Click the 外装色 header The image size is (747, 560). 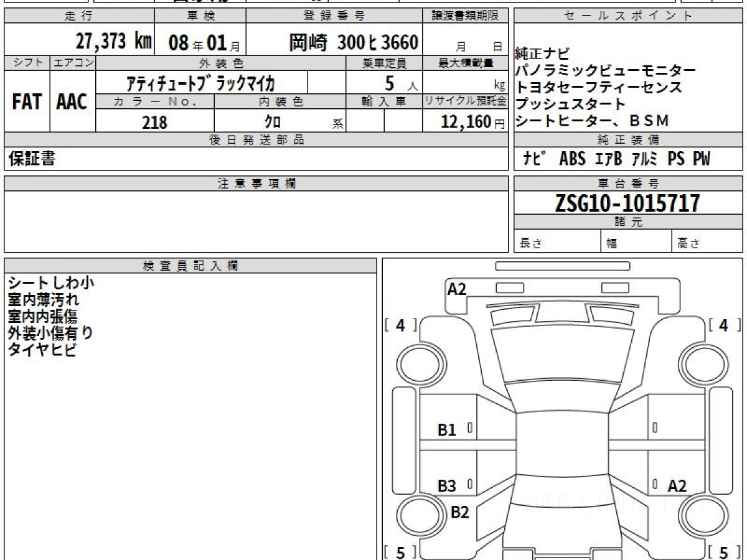[221, 63]
